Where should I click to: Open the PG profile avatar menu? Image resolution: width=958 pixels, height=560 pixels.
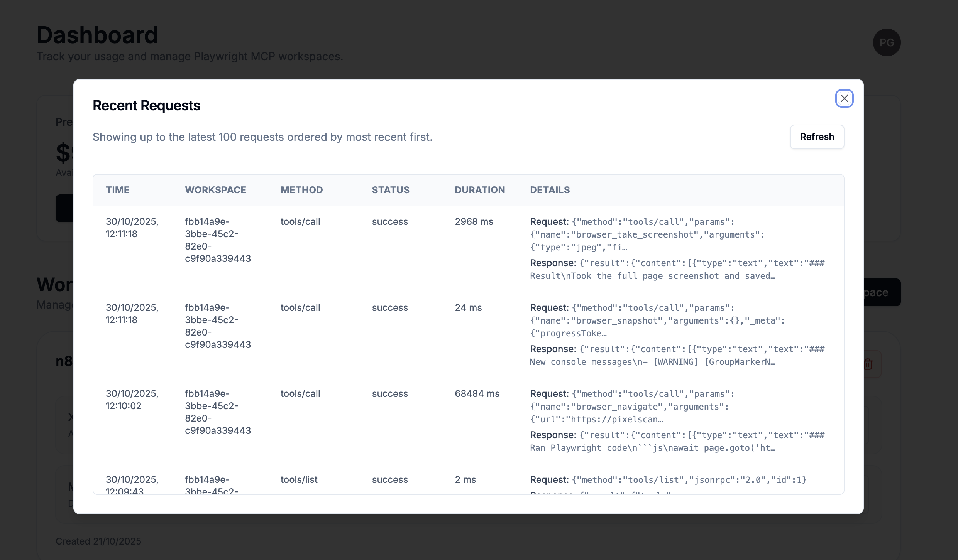tap(887, 42)
